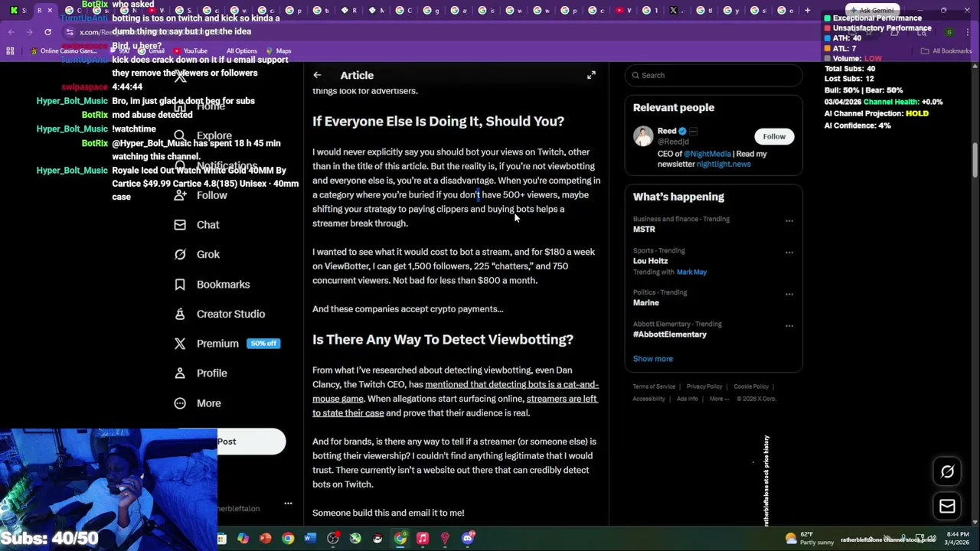Viewport: 980px width, 551px height.
Task: Expand the footer More options
Action: click(718, 399)
